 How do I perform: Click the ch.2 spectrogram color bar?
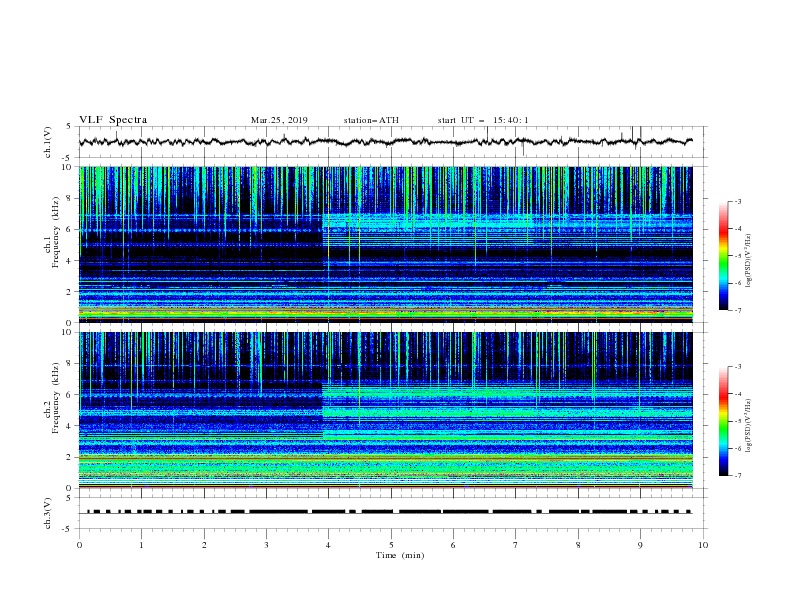click(x=723, y=421)
